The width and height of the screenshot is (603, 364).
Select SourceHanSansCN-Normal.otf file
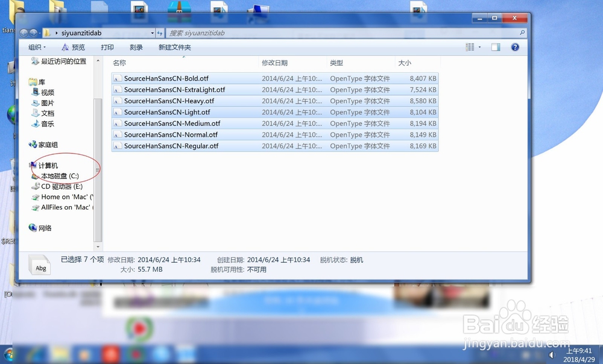coord(275,134)
